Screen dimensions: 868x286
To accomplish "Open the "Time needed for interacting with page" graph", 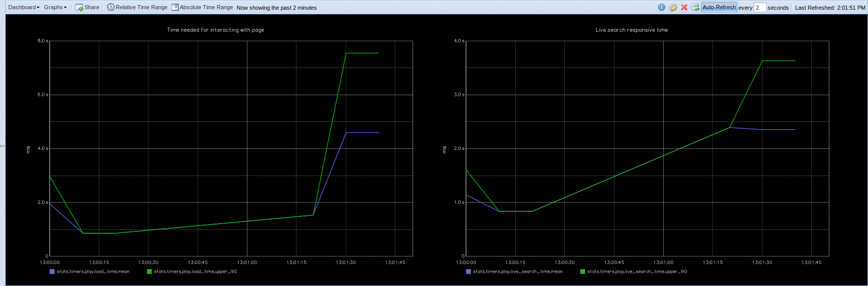I will (216, 151).
